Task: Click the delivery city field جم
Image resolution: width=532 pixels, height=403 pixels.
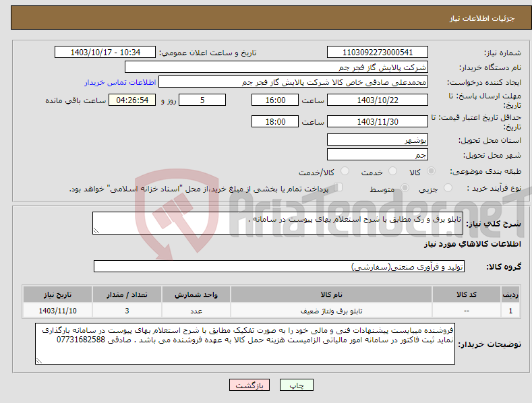Action: point(378,155)
